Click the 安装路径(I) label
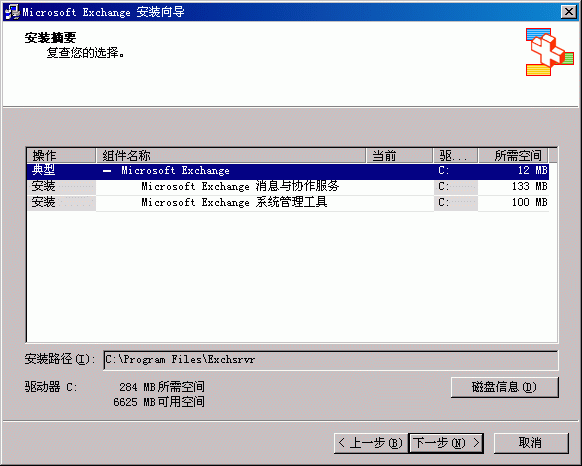Screen dimensions: 582x466 [x=59, y=359]
